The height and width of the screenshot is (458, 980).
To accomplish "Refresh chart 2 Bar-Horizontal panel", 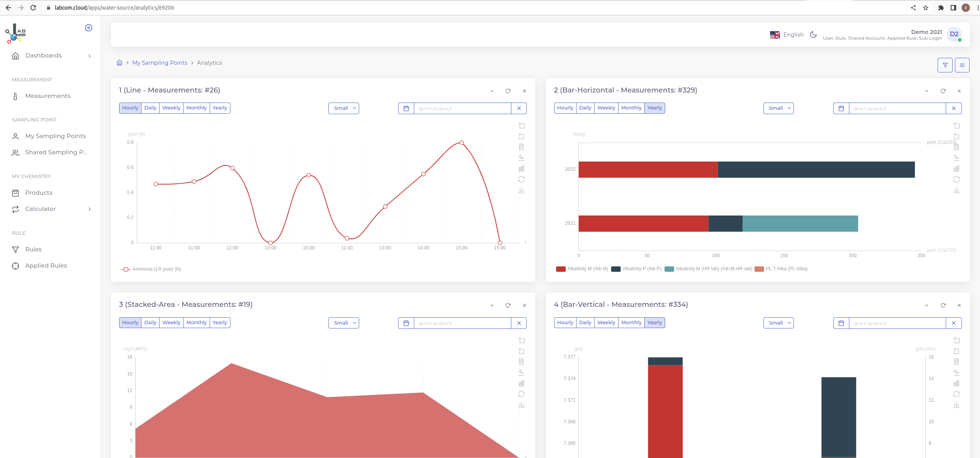I will click(x=943, y=91).
